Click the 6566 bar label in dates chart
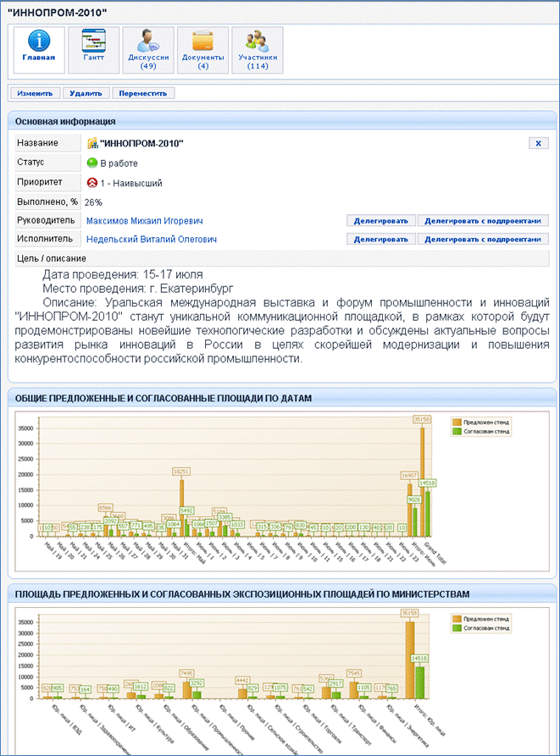This screenshot has width=560, height=756. click(105, 508)
